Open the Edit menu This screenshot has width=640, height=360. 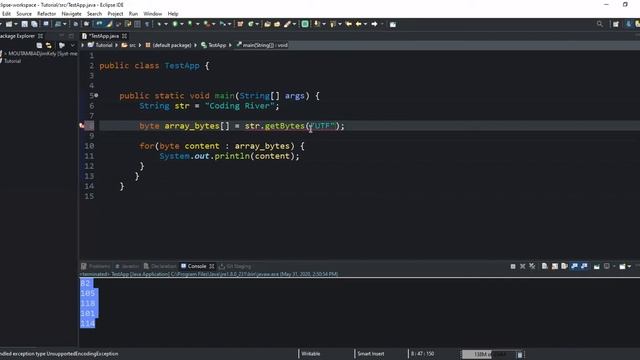click(x=7, y=14)
